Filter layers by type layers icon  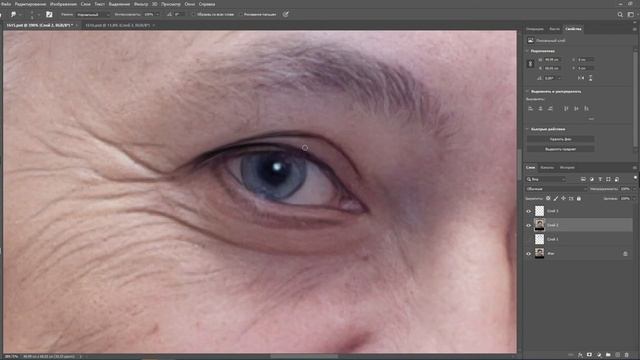pos(600,179)
